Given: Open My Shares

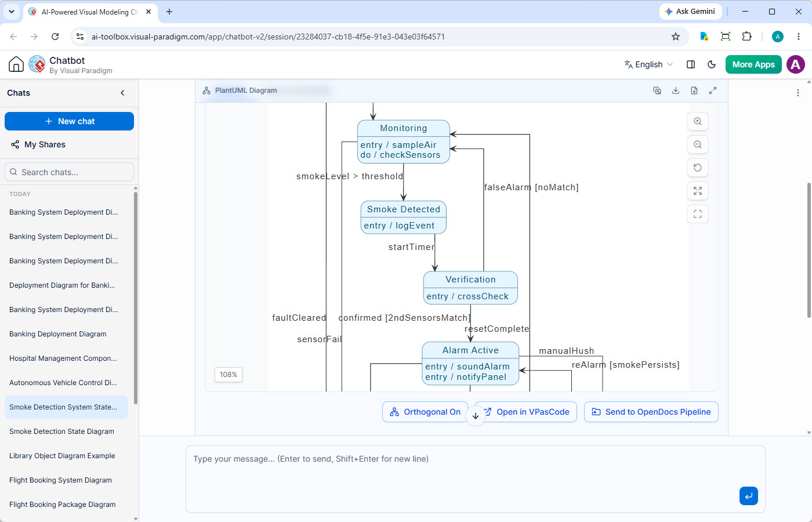Looking at the screenshot, I should (x=38, y=144).
